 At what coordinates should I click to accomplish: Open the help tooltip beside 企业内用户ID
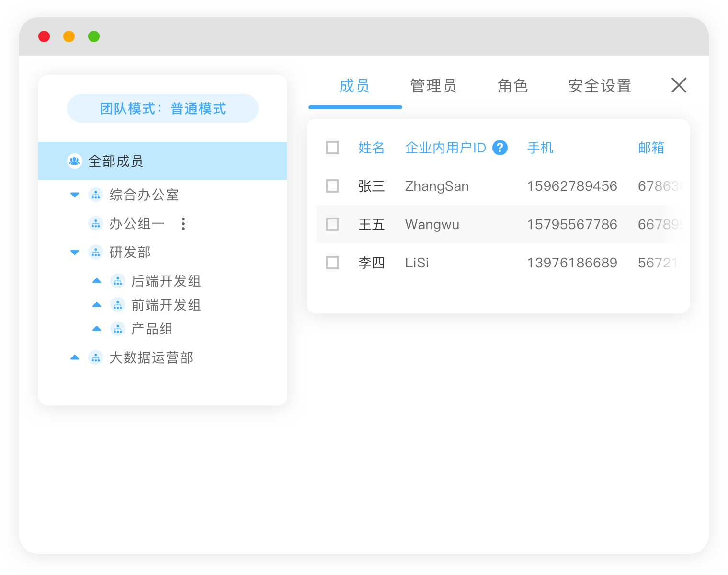pyautogui.click(x=500, y=148)
